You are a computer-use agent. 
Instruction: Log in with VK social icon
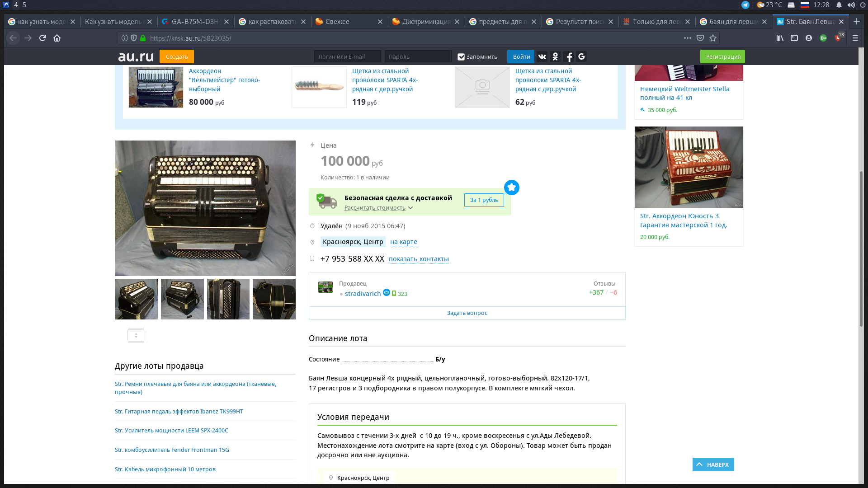[x=542, y=56]
